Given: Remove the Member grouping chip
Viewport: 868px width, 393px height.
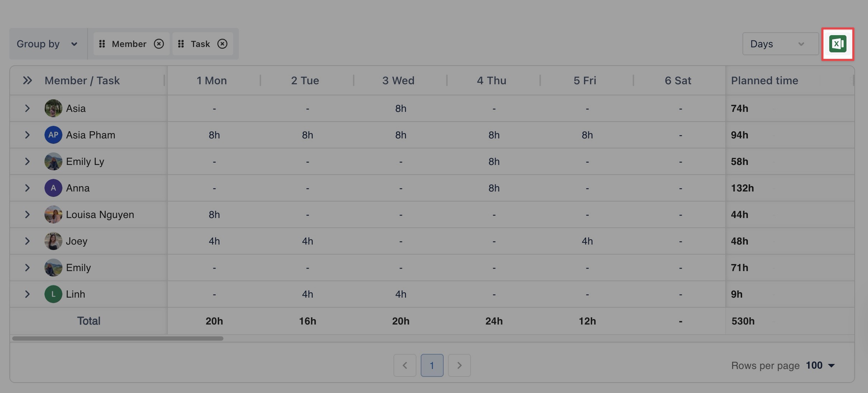Looking at the screenshot, I should [159, 44].
